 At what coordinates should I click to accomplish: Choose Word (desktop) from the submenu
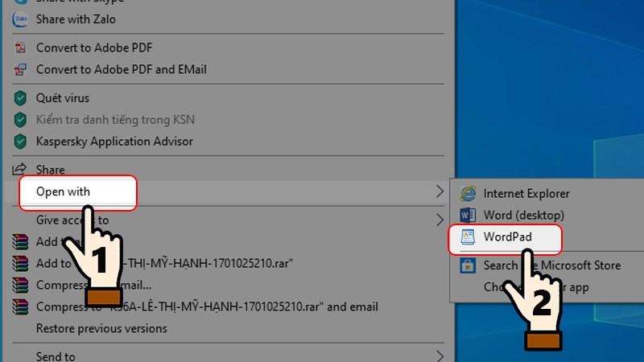523,216
